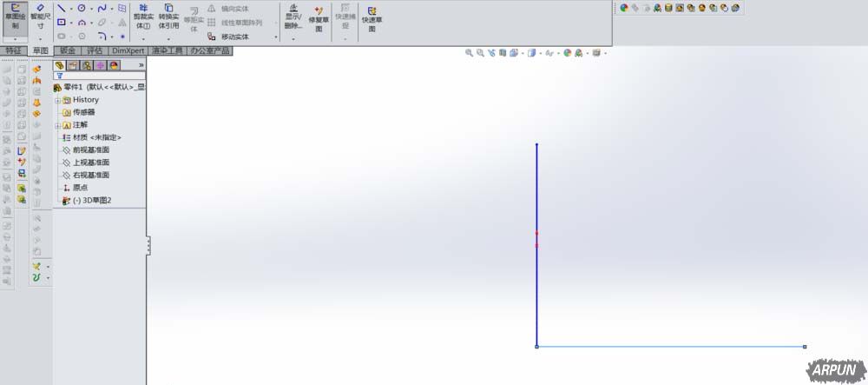Open the FeatureManager design tree tab

[x=60, y=65]
